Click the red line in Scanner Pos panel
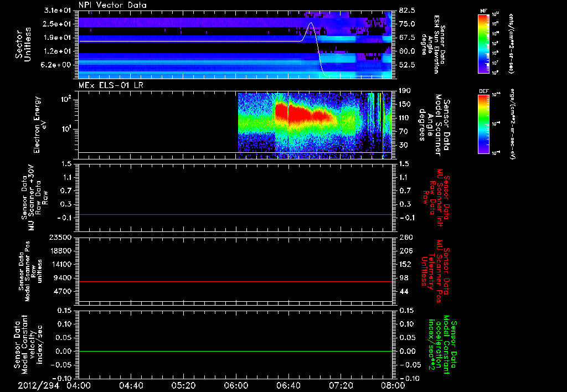Viewport: 567px width, 392px height. 235,281
